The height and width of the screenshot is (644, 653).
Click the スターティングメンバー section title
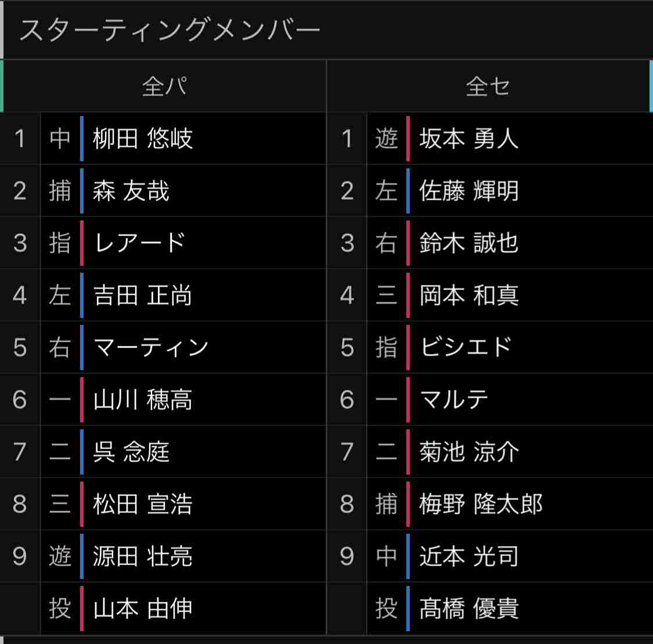(169, 30)
